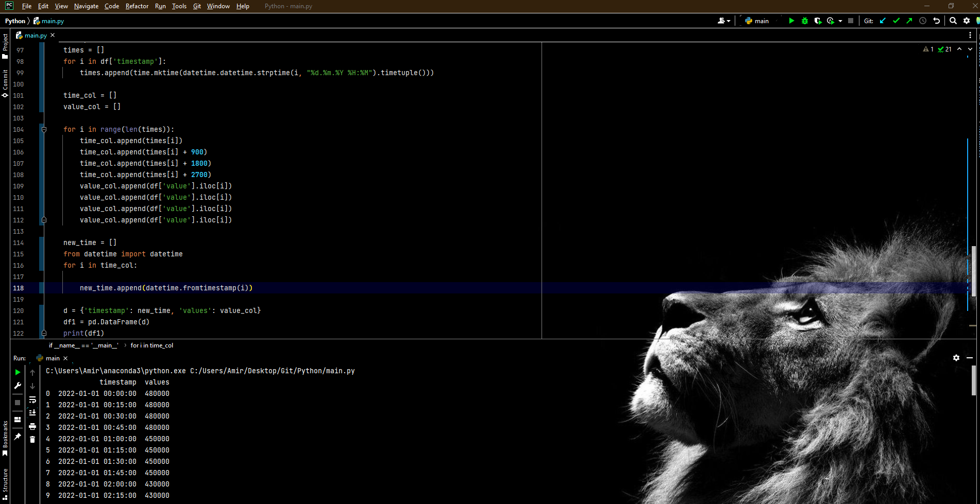
Task: Click the editor vertical scrollbar thumb
Action: click(x=973, y=271)
